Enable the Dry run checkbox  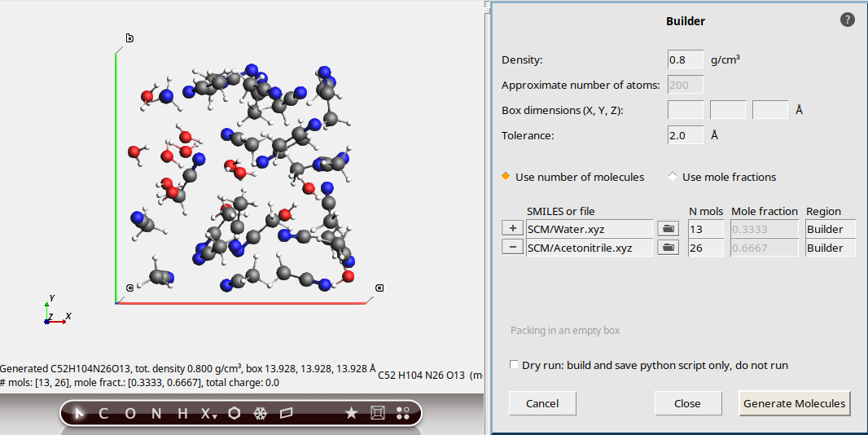click(x=514, y=365)
